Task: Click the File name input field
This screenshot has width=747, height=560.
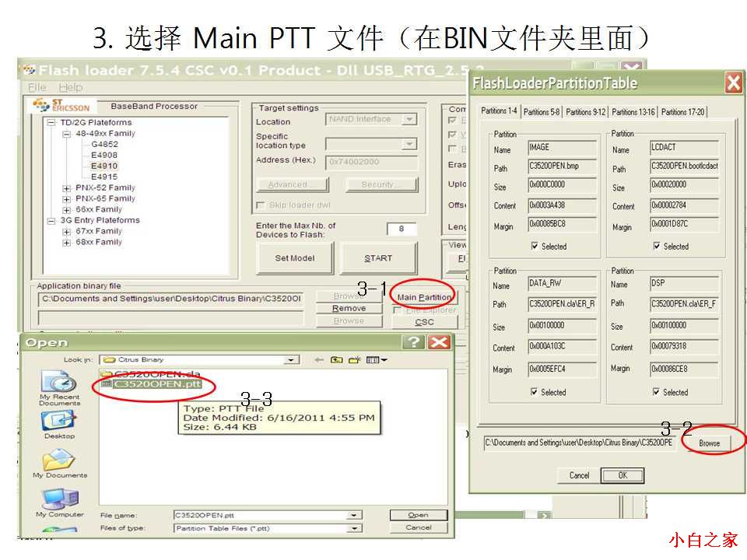Action: pos(261,515)
